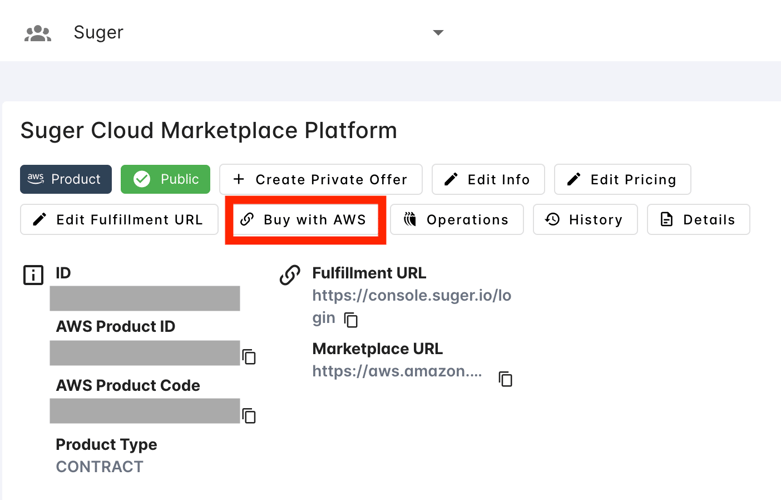Copy the Marketplace URL
Screen dimensions: 781x500
(x=505, y=379)
